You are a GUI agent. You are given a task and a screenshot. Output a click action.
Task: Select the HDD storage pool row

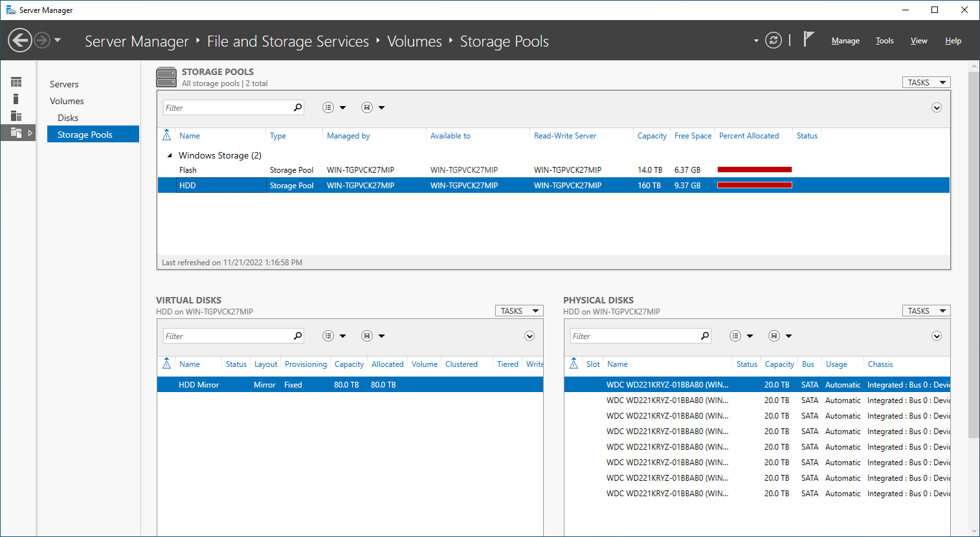click(553, 185)
